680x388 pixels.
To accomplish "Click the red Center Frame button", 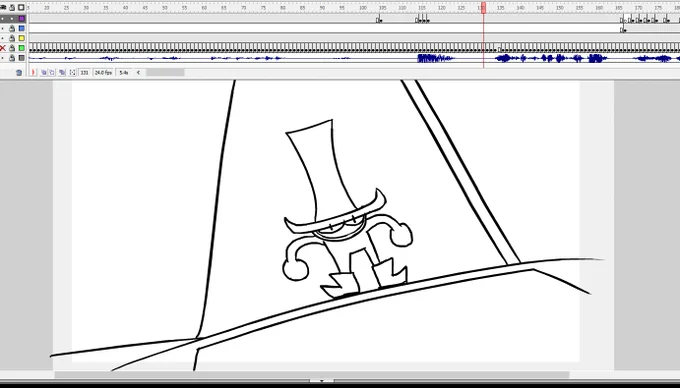I will pos(33,72).
